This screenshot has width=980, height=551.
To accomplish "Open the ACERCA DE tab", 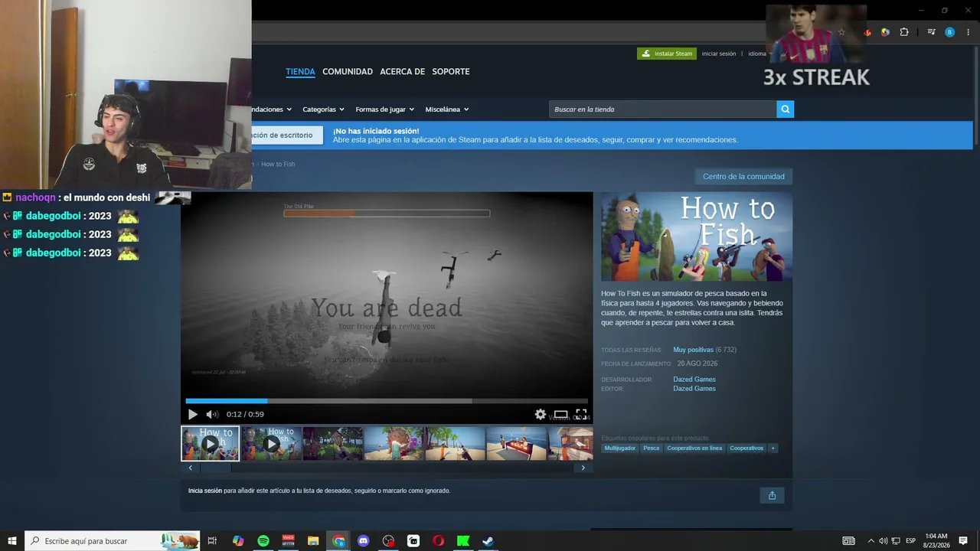I will coord(402,72).
